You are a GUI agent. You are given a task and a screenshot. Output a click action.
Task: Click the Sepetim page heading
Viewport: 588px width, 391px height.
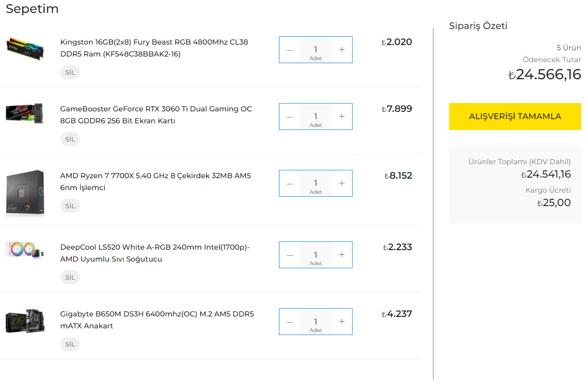tap(32, 9)
